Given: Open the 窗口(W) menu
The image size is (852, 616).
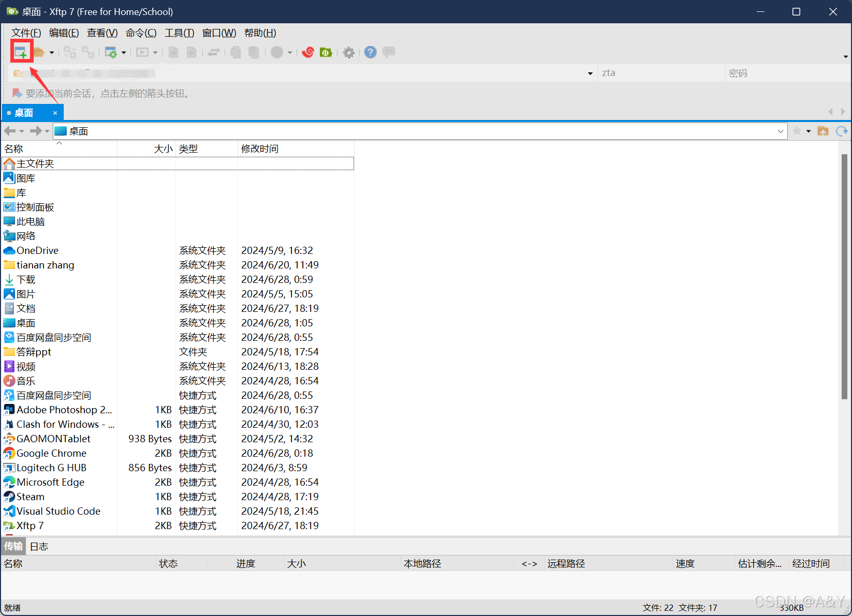Looking at the screenshot, I should (x=219, y=33).
